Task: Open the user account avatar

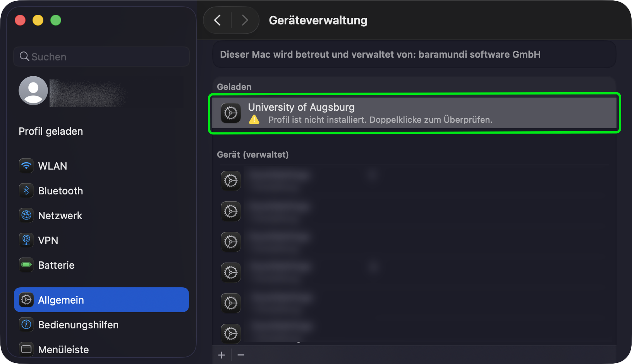Action: [33, 91]
